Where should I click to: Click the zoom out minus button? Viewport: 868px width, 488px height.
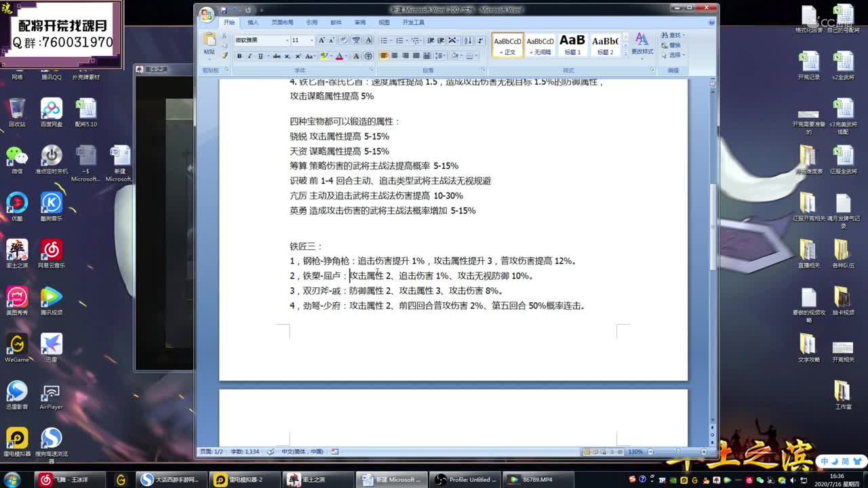[x=650, y=451]
